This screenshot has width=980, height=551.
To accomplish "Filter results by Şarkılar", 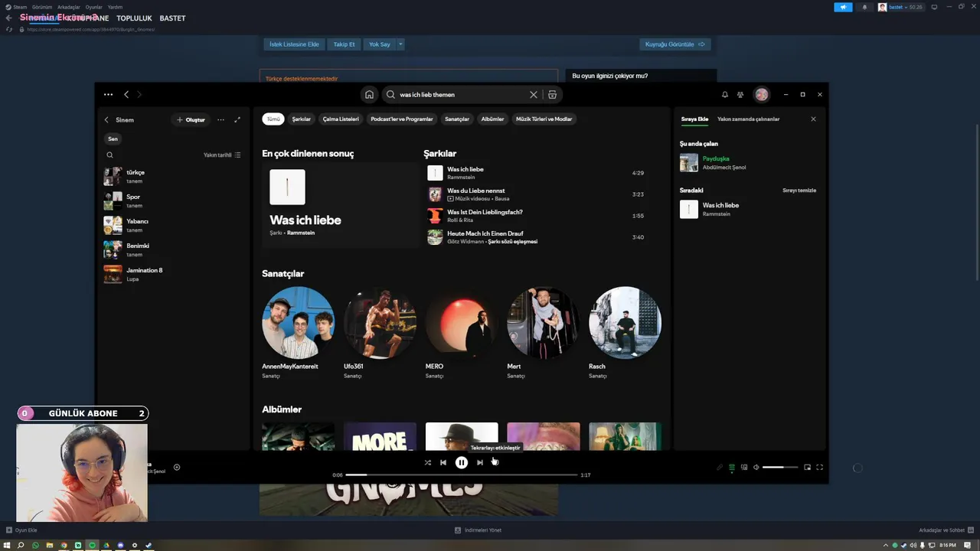I will [301, 119].
